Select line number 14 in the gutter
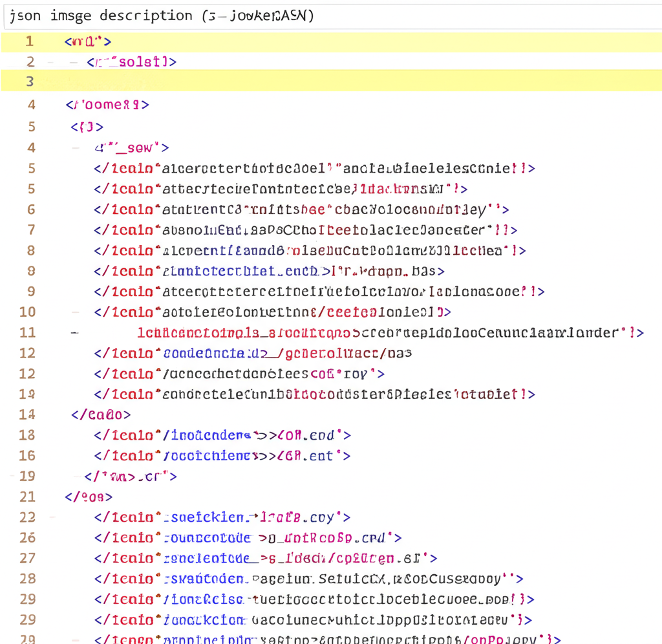This screenshot has width=662, height=644. (28, 414)
